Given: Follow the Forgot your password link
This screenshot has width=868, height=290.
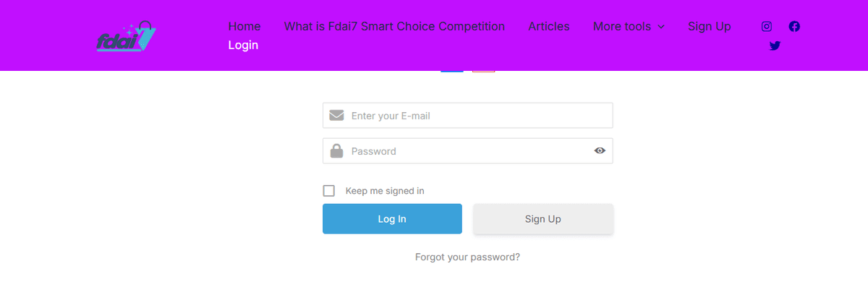Looking at the screenshot, I should pyautogui.click(x=467, y=257).
